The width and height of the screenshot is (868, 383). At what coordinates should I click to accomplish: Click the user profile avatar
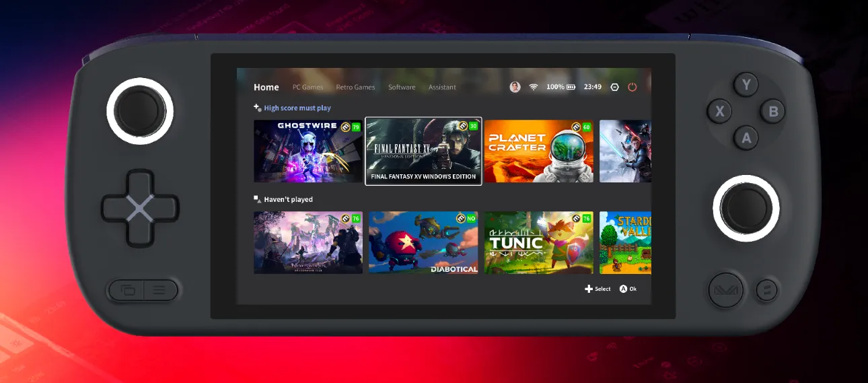click(515, 87)
